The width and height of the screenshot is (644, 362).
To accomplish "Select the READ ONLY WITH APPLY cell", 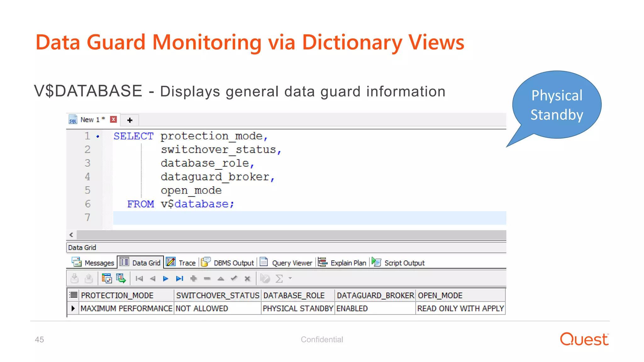I will pos(461,308).
